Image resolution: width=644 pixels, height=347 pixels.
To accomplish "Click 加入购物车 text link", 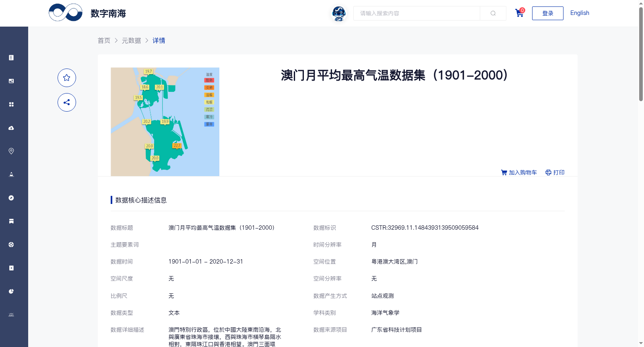I will pos(523,172).
